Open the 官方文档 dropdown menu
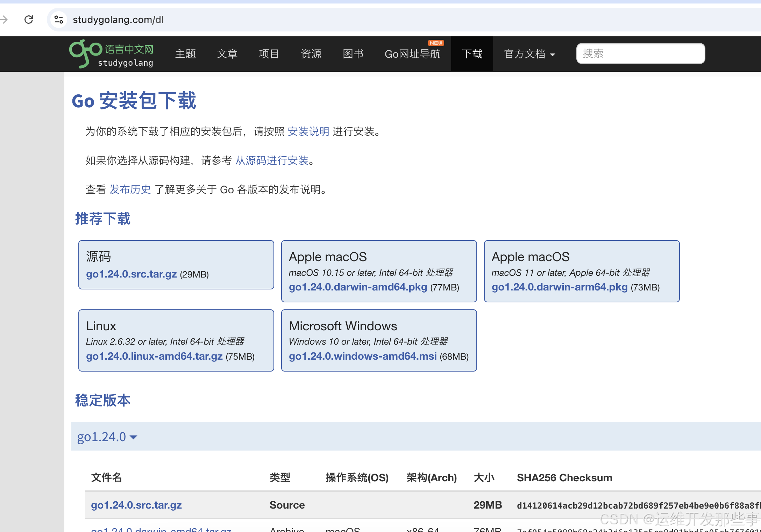Viewport: 761px width, 532px height. point(529,54)
